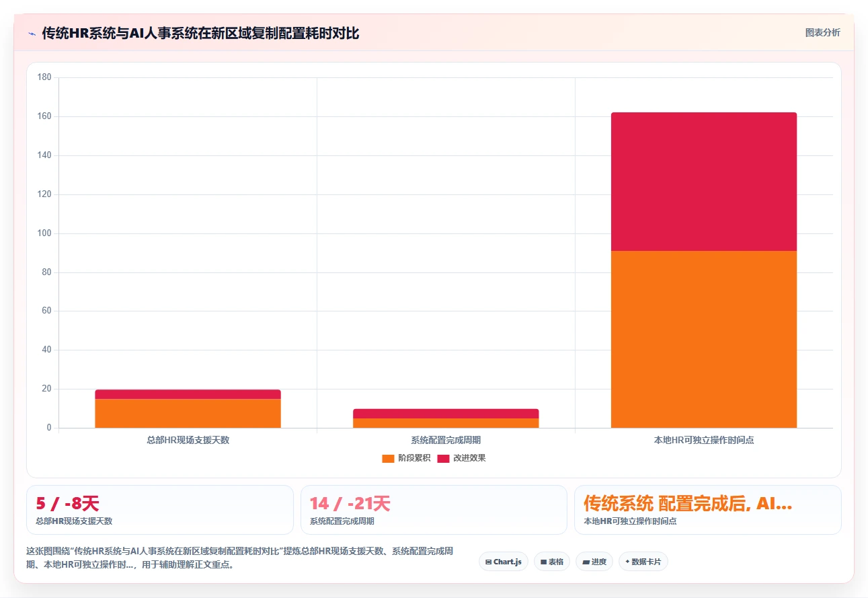Viewport: 868px width, 598px height.
Task: Click the 阶段累积 legend label
Action: (414, 458)
